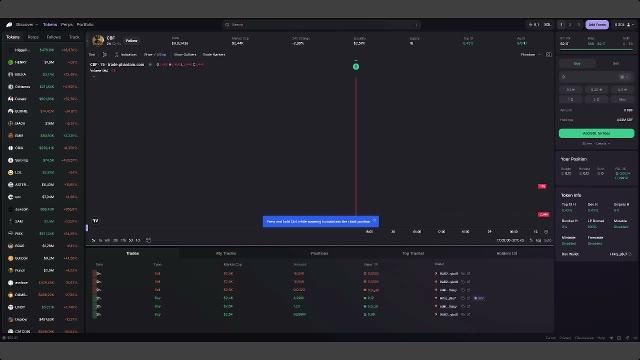Open the chart timeframe selector
This screenshot has width=640, height=360.
[92, 55]
